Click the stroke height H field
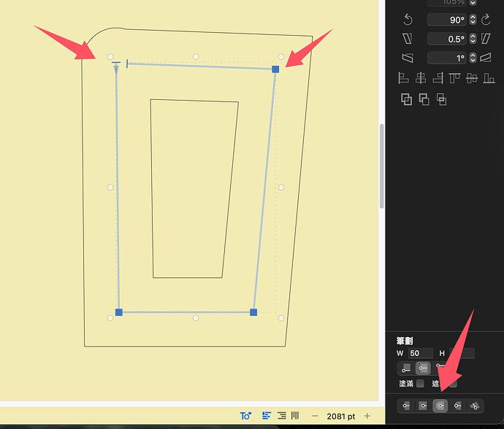The height and width of the screenshot is (429, 504). coord(462,353)
